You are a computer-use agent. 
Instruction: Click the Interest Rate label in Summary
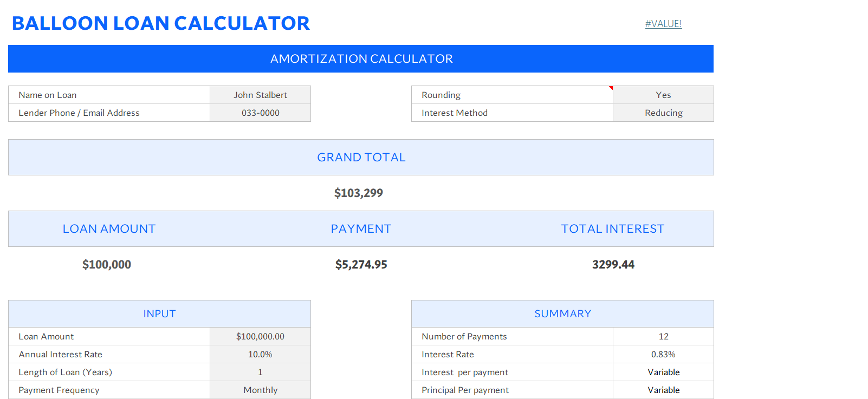(448, 354)
